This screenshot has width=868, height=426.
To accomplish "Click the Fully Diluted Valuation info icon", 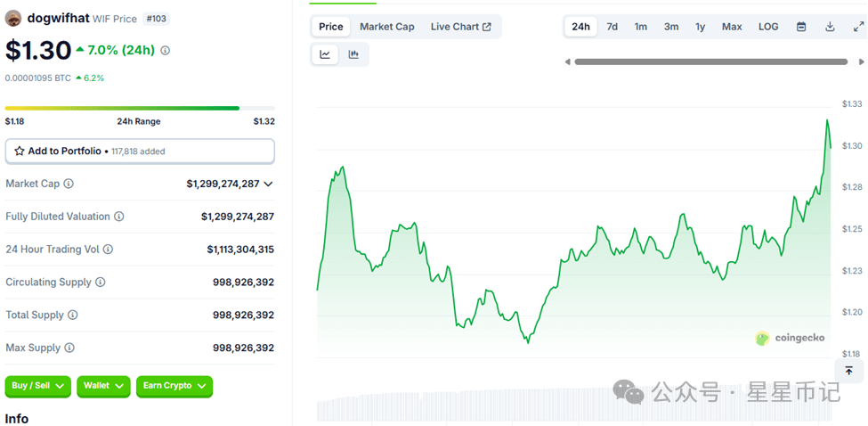I will [x=119, y=217].
